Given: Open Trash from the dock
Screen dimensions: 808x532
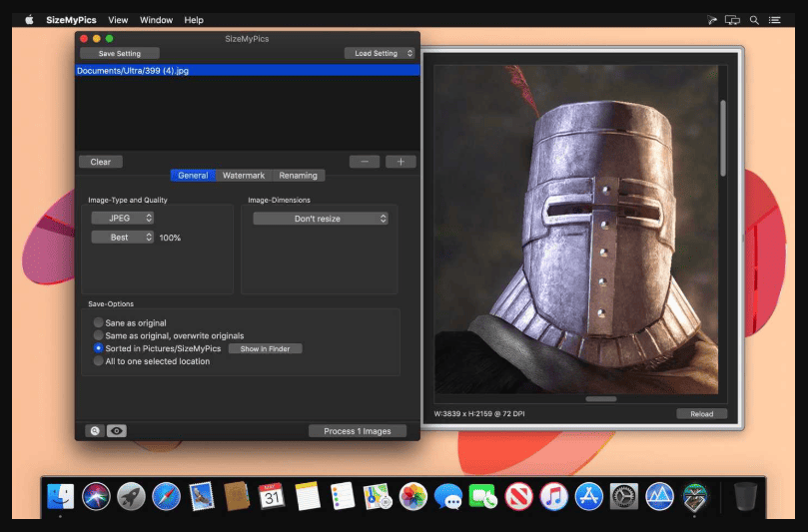Looking at the screenshot, I should [x=745, y=496].
